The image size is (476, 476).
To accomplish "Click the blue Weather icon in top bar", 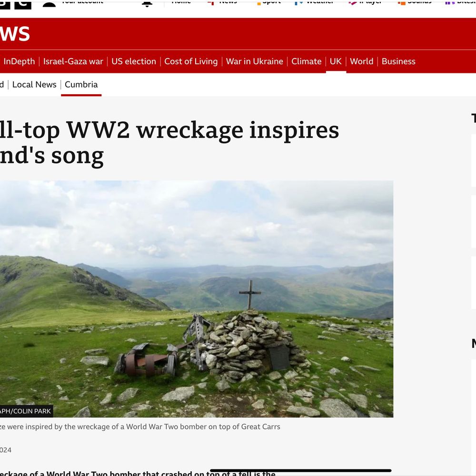I will [x=299, y=3].
